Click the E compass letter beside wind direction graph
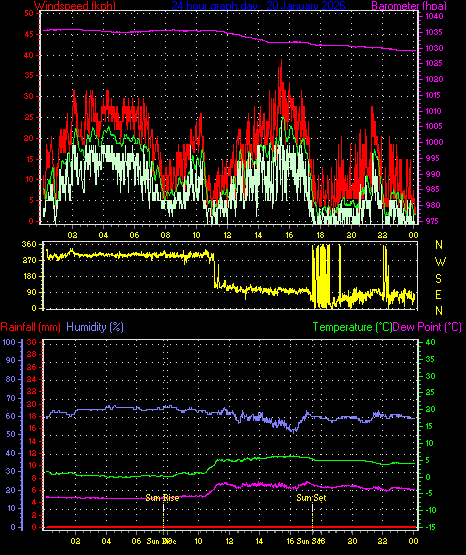The width and height of the screenshot is (466, 555). pyautogui.click(x=438, y=294)
